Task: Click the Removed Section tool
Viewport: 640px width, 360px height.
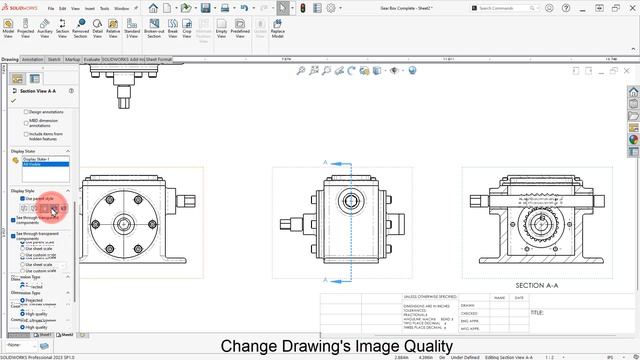Action: 80,29
